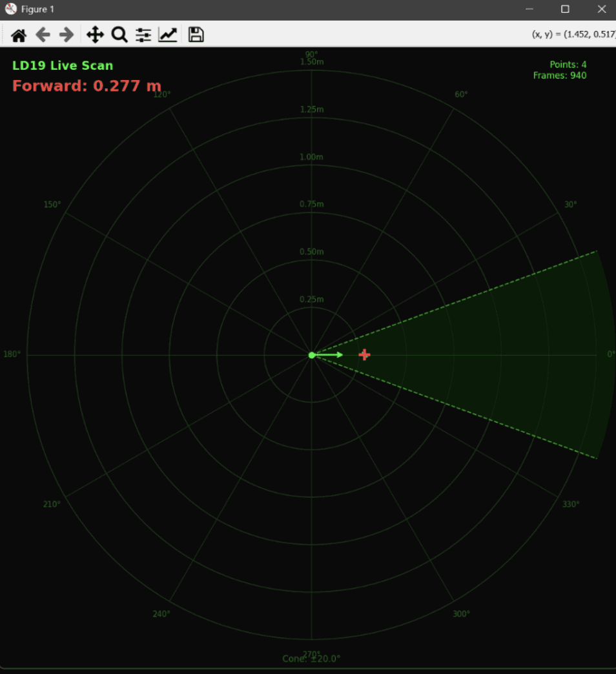616x674 pixels.
Task: Click the Cone: 120.0° label at bottom
Action: (x=311, y=659)
